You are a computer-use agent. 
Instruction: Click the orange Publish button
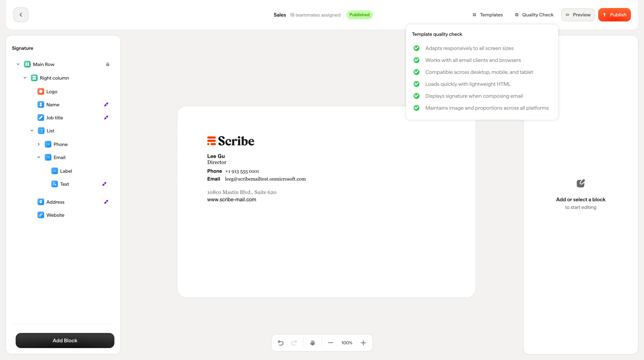click(x=614, y=15)
